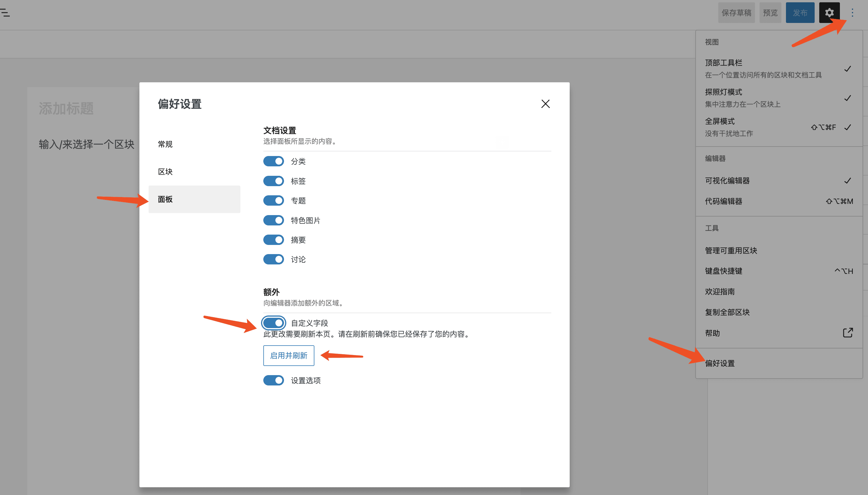
Task: Open 管理可重用区块
Action: click(x=779, y=251)
